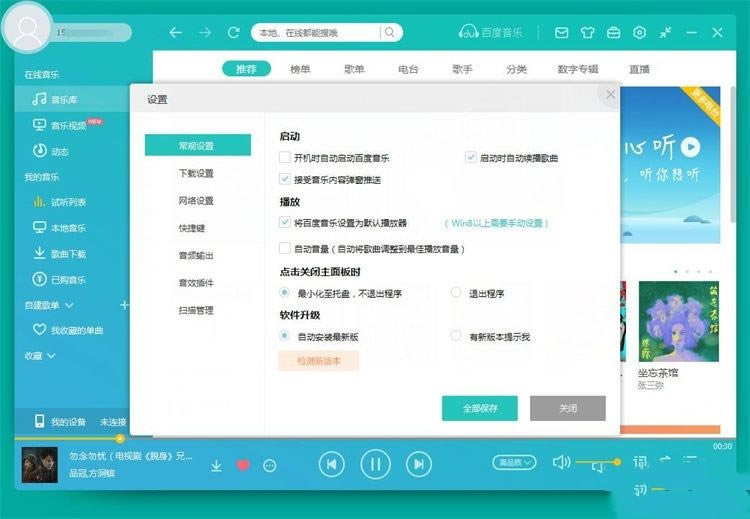Click the 全部保存 button
The height and width of the screenshot is (519, 750).
479,408
